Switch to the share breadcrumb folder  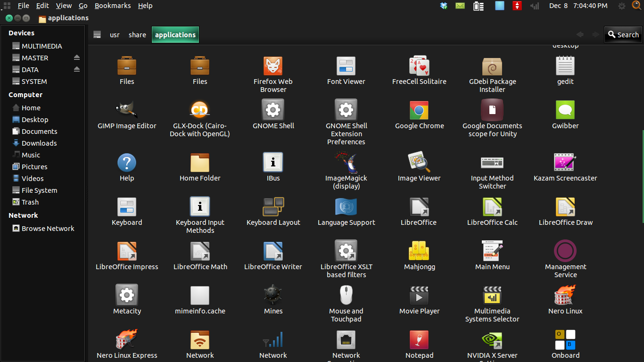point(137,34)
